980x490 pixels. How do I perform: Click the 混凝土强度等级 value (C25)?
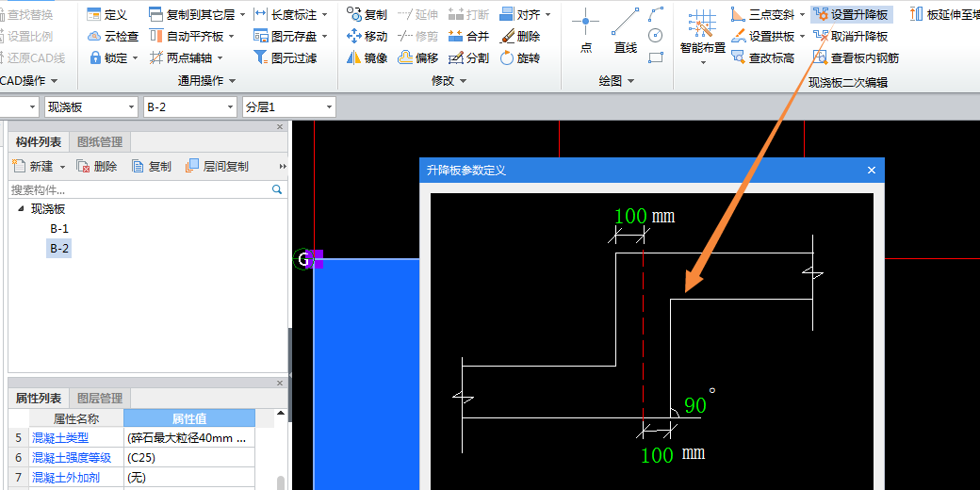tap(189, 458)
